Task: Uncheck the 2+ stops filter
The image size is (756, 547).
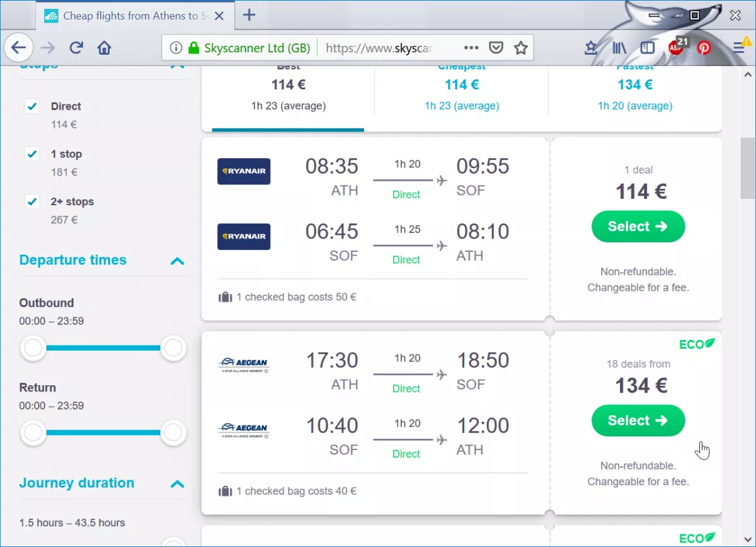Action: (x=32, y=202)
